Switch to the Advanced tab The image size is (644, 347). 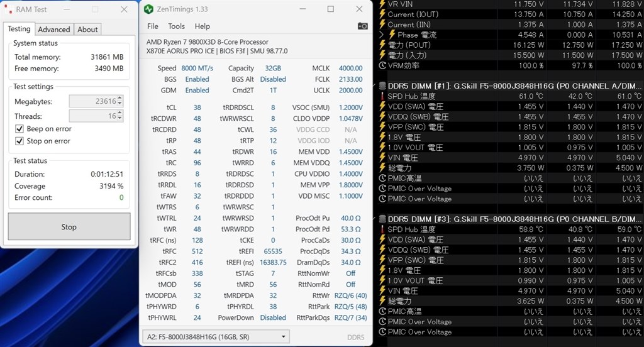(x=54, y=30)
